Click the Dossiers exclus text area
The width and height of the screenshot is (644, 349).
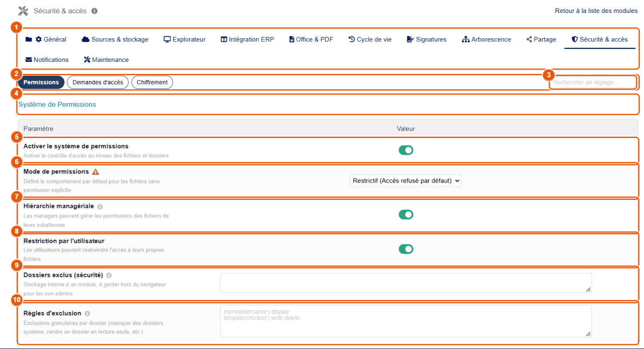point(406,283)
